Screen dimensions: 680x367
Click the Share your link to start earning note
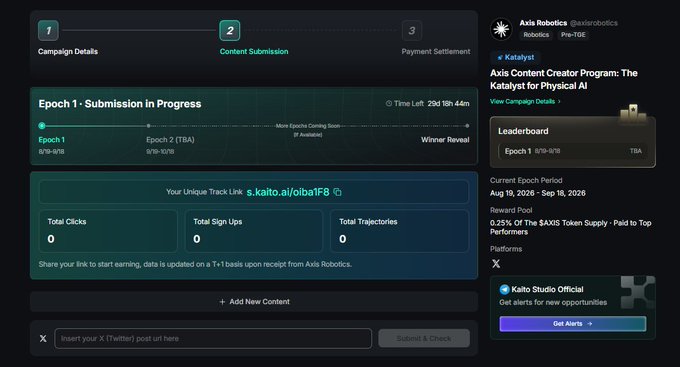tap(195, 264)
